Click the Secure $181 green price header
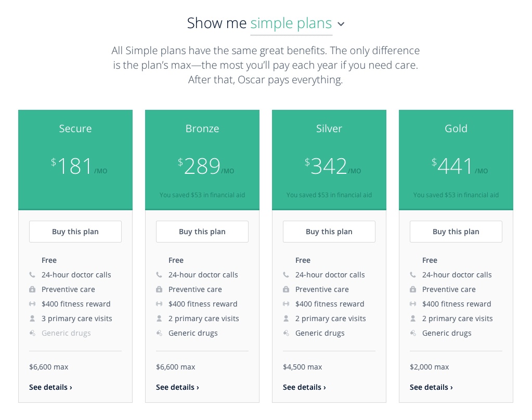The height and width of the screenshot is (420, 532). [x=75, y=160]
